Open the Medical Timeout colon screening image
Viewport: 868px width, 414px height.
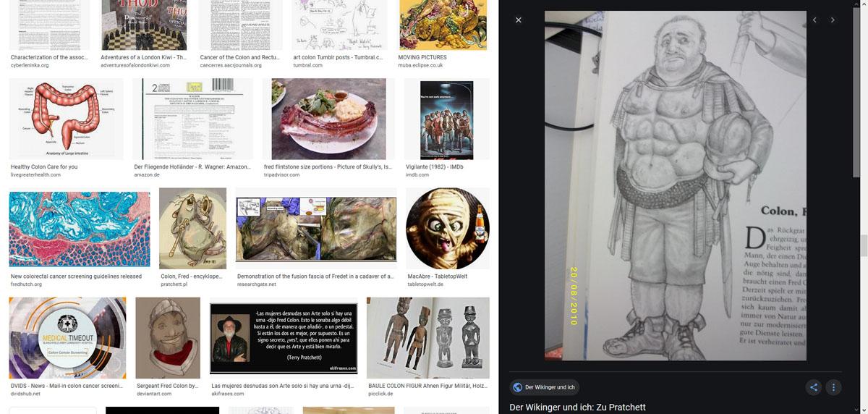(67, 337)
